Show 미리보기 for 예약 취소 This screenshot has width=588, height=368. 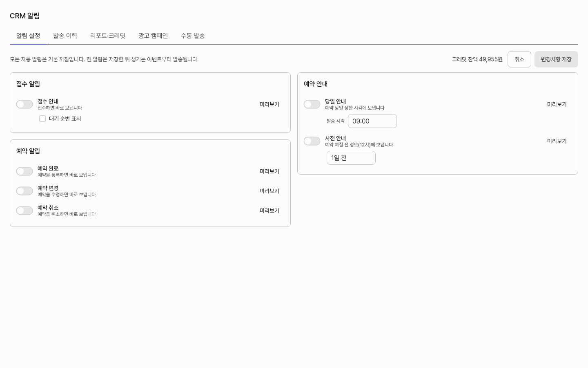tap(269, 211)
